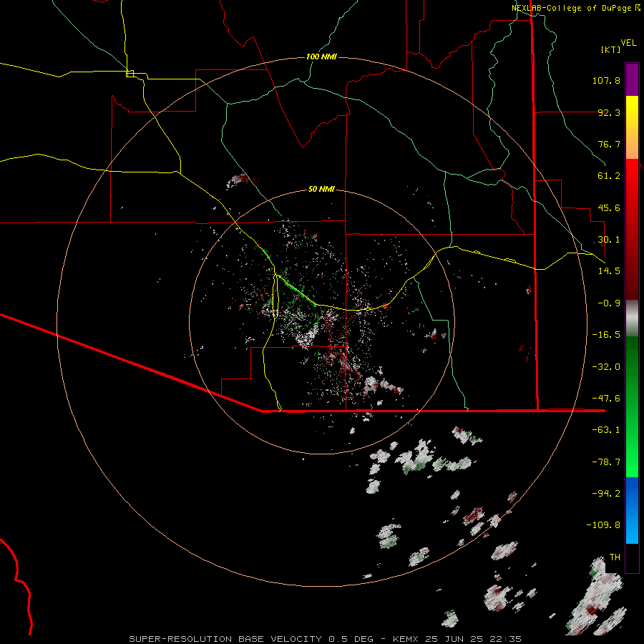Viewport: 644px width, 644px height.
Task: Click the -47.6 velocity scale value
Action: pos(606,399)
